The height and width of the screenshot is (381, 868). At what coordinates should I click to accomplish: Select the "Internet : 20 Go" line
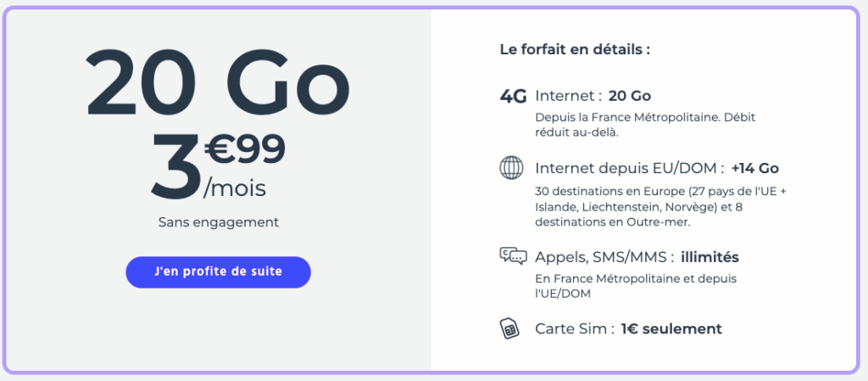pyautogui.click(x=593, y=96)
